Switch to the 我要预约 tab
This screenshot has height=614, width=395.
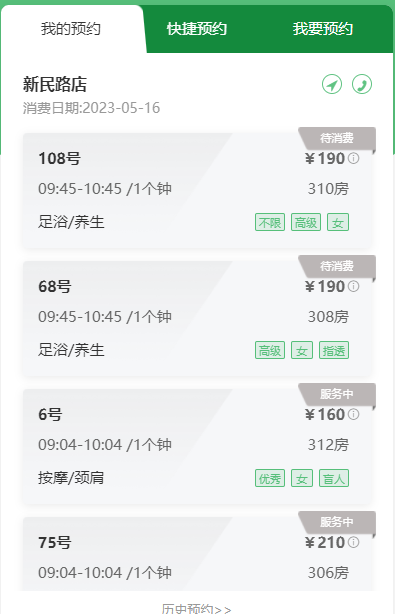323,29
